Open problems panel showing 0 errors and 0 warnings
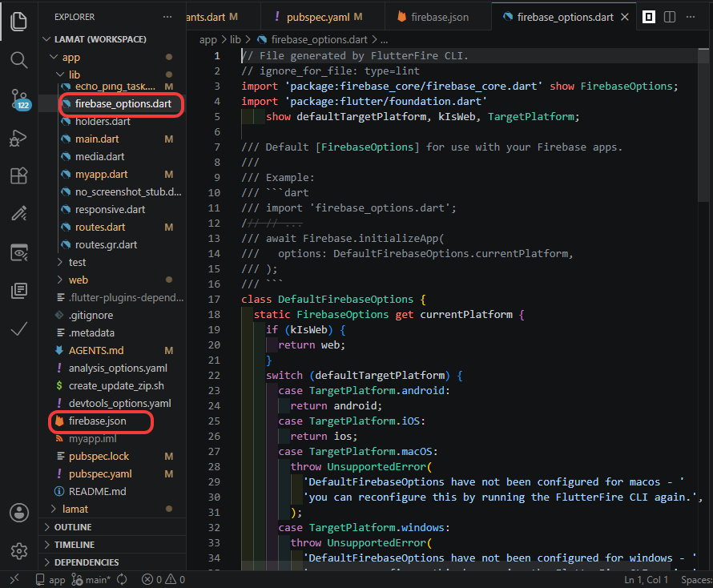Image resolution: width=713 pixels, height=588 pixels. point(163,579)
